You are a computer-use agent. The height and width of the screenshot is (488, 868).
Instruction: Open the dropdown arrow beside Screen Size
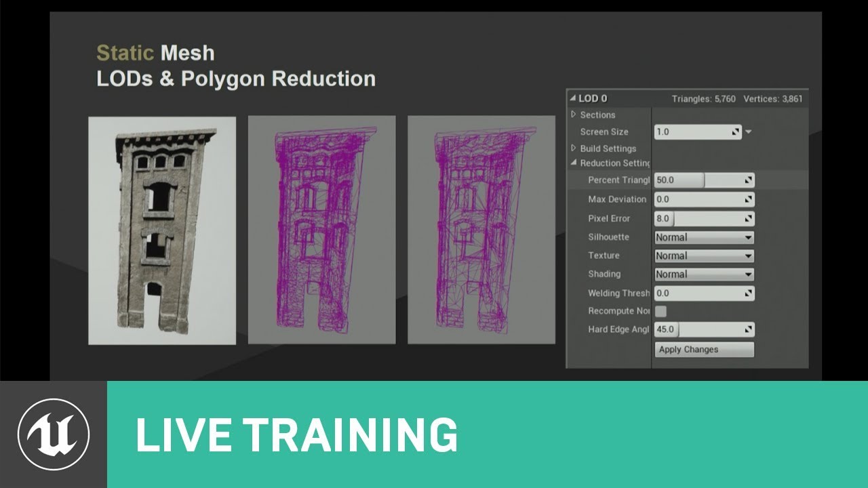click(749, 131)
